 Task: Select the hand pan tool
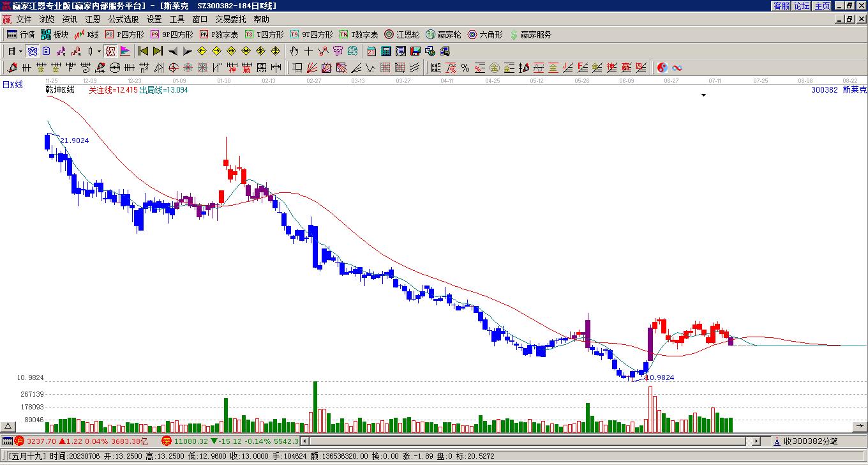coord(294,51)
